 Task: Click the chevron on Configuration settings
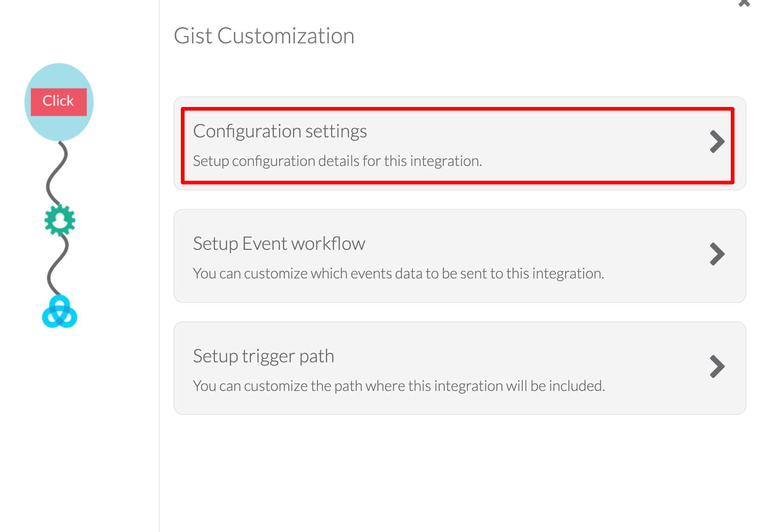point(716,142)
